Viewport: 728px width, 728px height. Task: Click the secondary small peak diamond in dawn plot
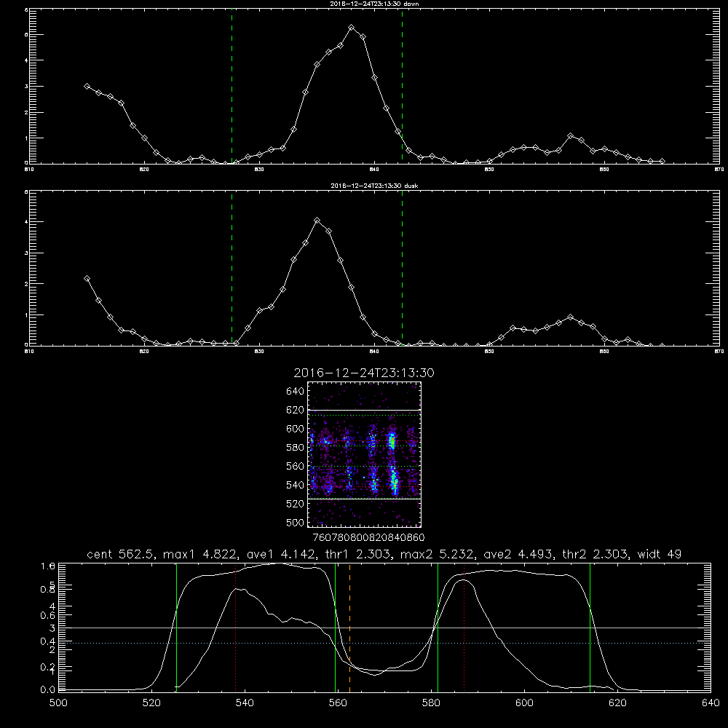(x=571, y=135)
